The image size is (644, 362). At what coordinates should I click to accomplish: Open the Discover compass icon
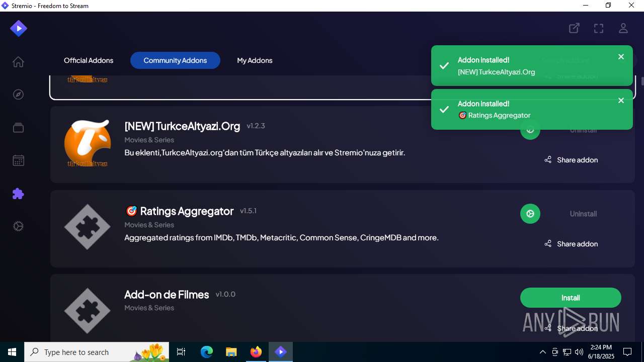coord(18,95)
